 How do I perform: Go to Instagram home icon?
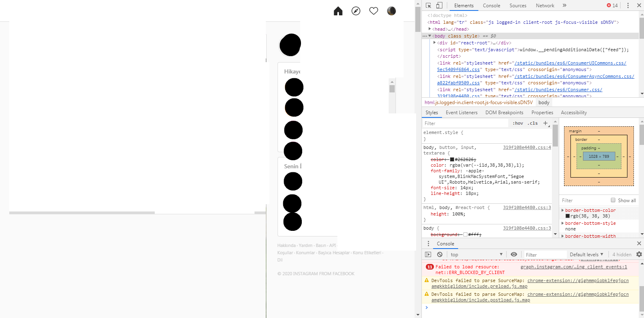pos(338,11)
